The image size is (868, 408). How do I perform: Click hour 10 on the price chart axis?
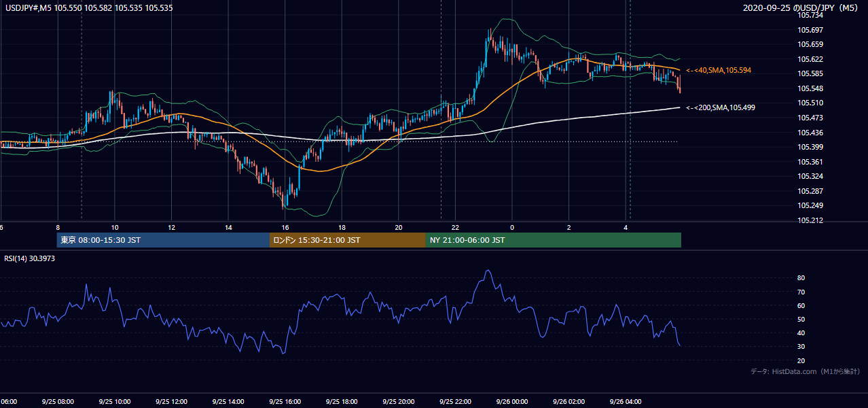click(115, 228)
